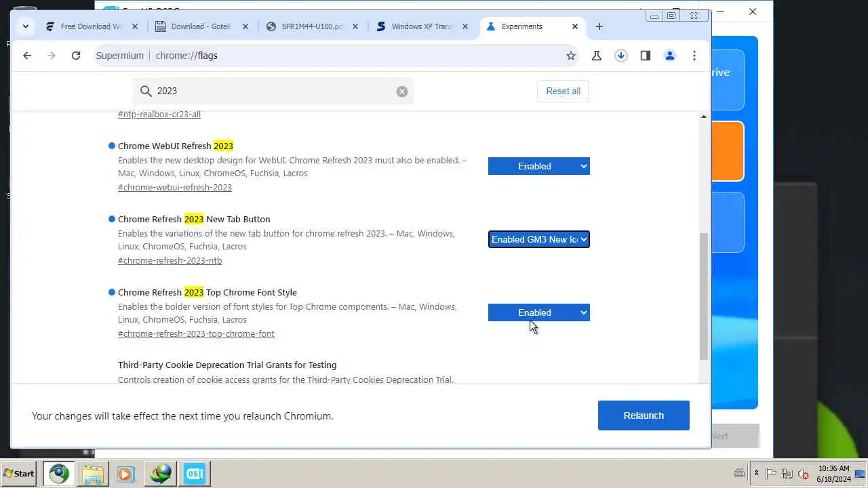Open Top Chrome Font Style Enabled dropdown
Viewport: 868px width, 488px height.
click(x=539, y=312)
